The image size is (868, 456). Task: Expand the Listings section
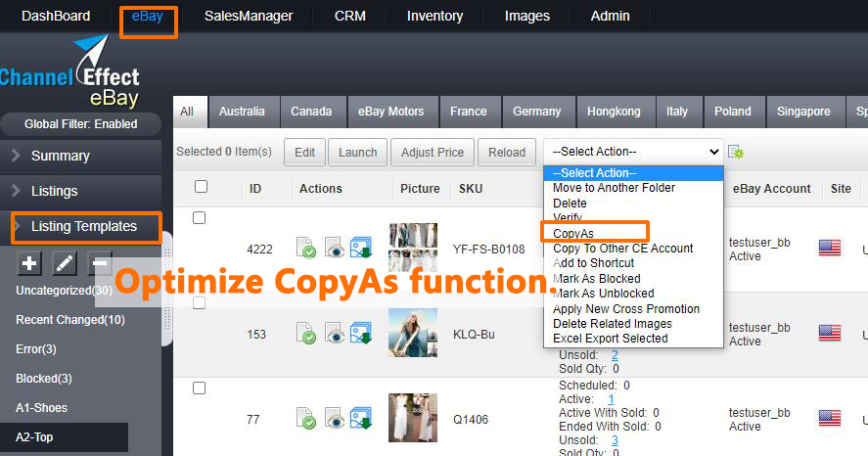click(x=81, y=192)
